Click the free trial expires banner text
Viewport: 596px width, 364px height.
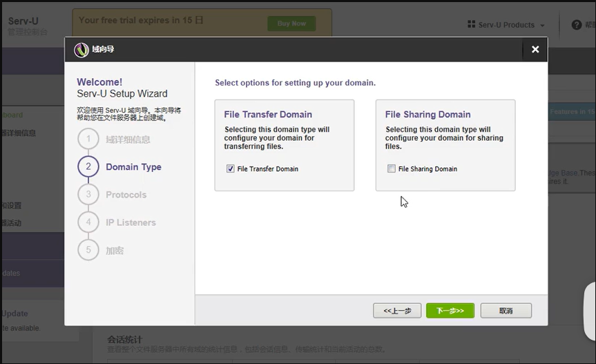(141, 20)
